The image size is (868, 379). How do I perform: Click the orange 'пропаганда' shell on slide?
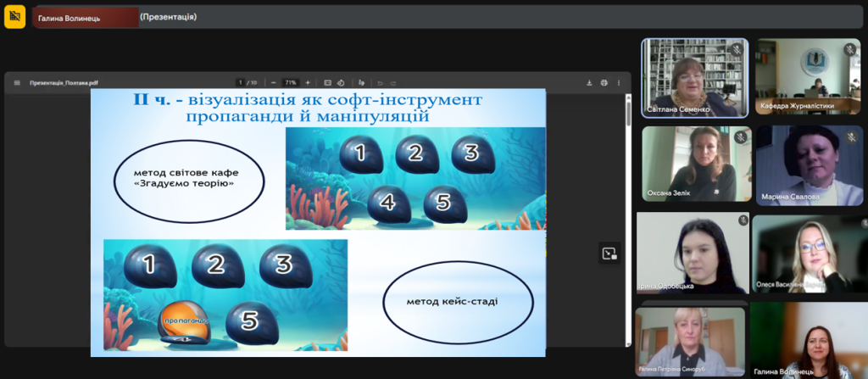[x=187, y=324]
